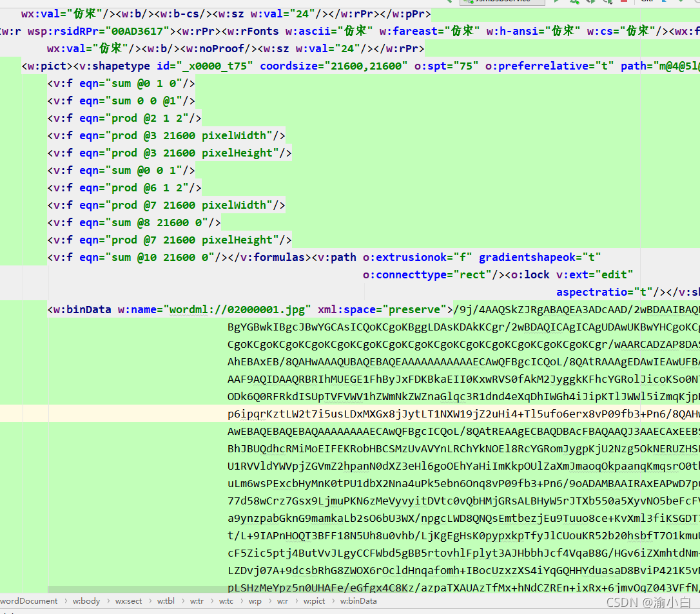Click the w:fareast="仿宋" attribute
Image resolution: width=700 pixels, height=614 pixels.
[430, 31]
